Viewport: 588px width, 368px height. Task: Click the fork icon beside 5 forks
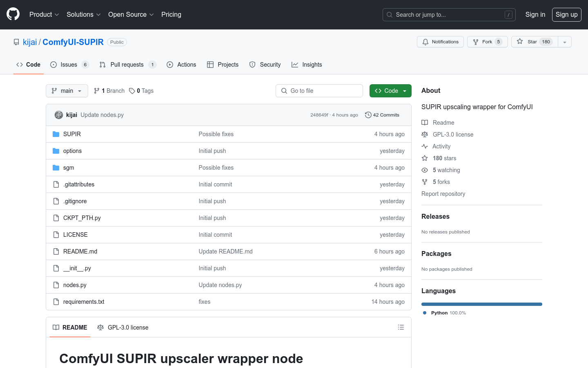point(425,182)
